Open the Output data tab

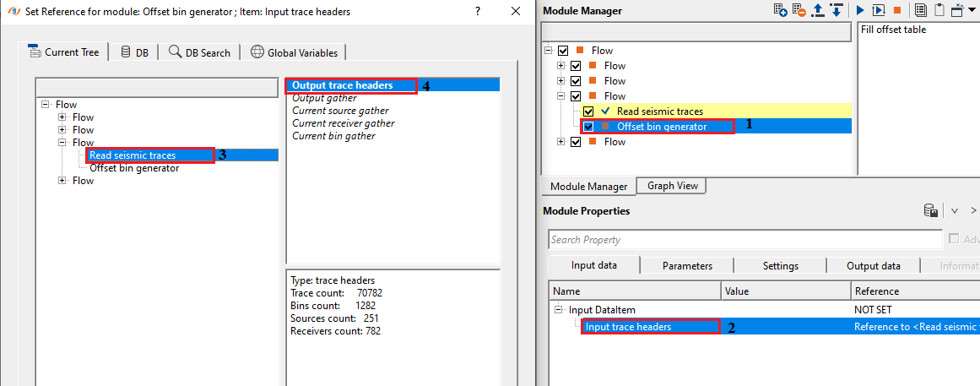tap(873, 265)
